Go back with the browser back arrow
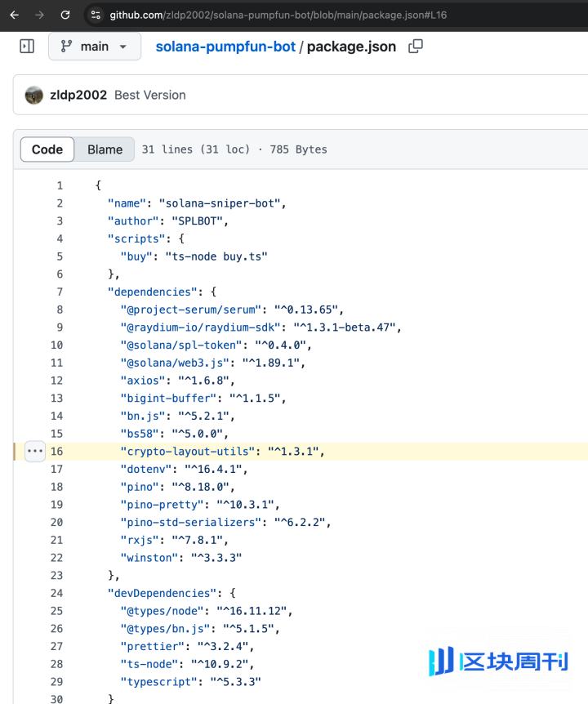588x704 pixels. coord(15,15)
